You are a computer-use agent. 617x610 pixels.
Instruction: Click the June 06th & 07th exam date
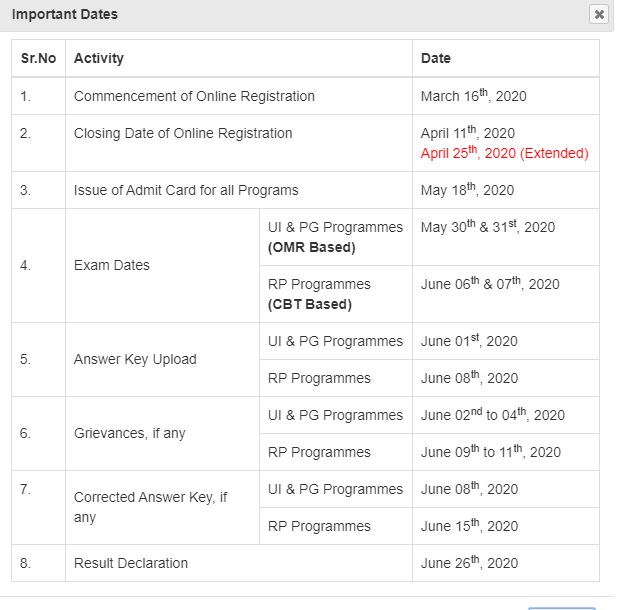point(490,284)
